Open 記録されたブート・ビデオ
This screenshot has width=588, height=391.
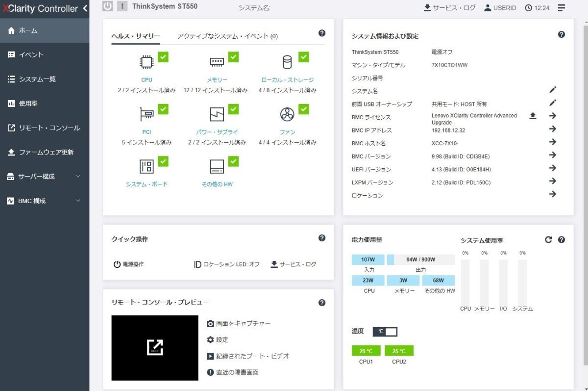click(248, 356)
